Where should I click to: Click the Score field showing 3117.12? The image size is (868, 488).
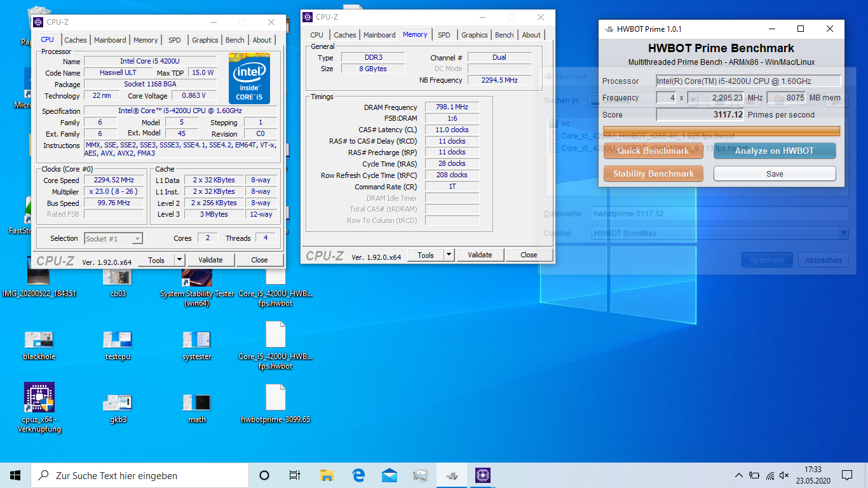click(x=700, y=115)
